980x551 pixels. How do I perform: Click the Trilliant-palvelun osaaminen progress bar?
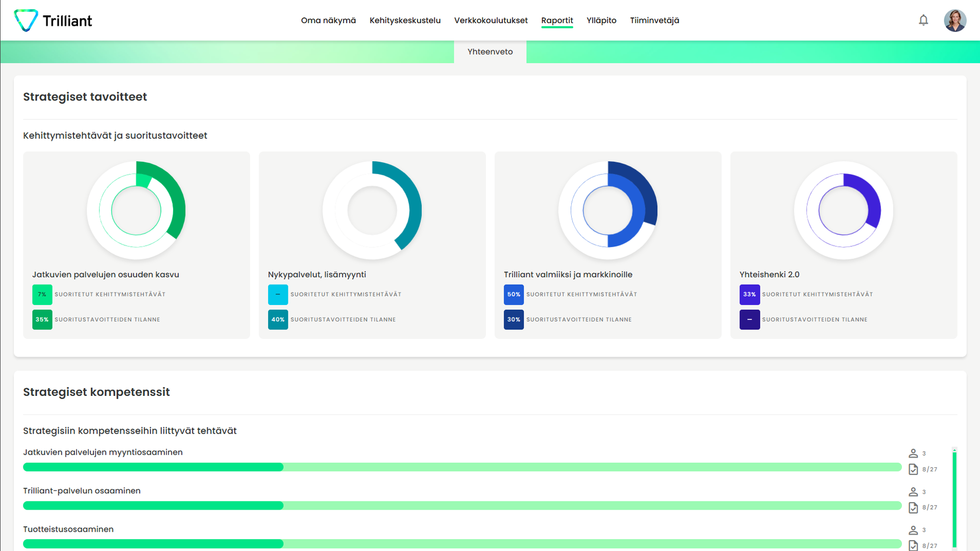click(x=462, y=505)
